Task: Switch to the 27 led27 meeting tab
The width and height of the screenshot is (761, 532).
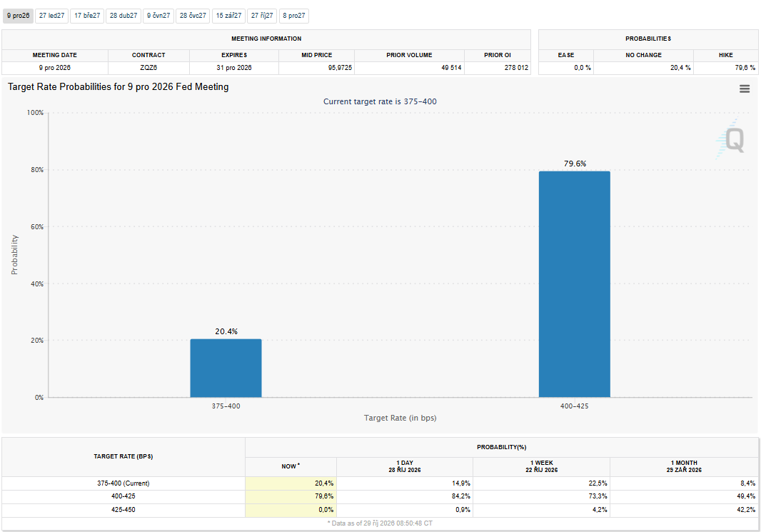Action: point(52,16)
